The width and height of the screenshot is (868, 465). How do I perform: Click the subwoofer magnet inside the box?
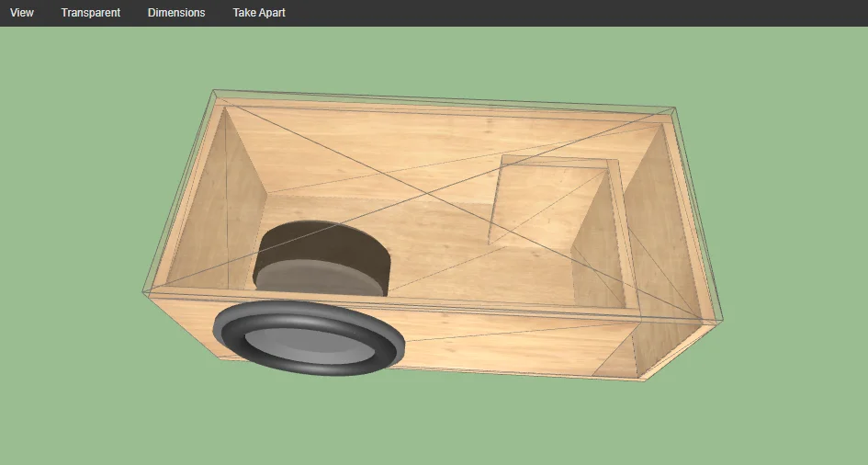pos(322,257)
